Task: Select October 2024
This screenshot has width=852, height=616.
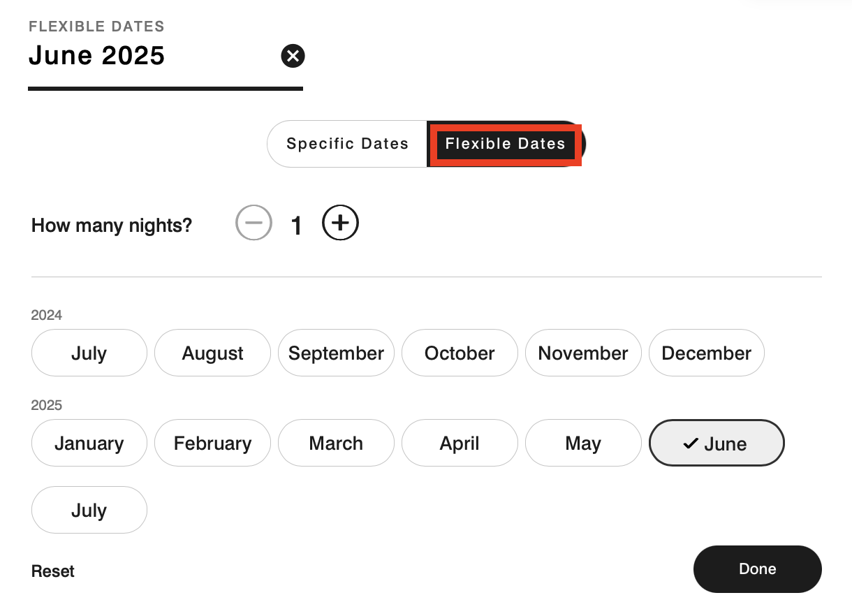Action: coord(460,353)
